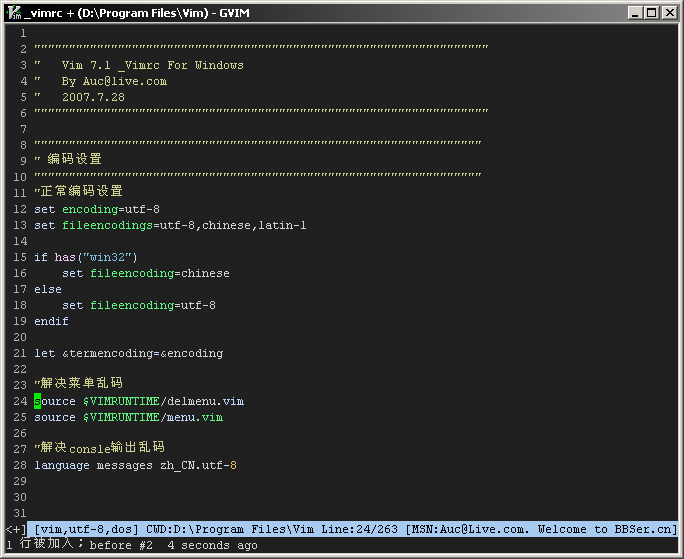
Task: Click the '4 seconds ago' message text
Action: click(x=212, y=545)
